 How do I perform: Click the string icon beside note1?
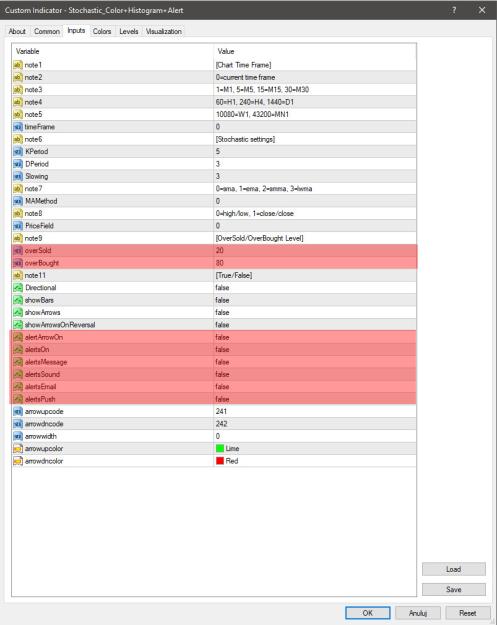(x=18, y=65)
